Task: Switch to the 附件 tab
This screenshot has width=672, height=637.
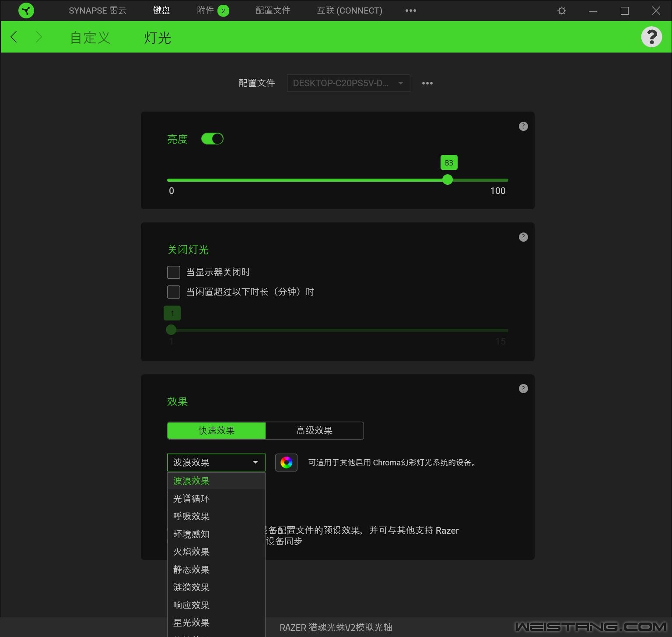Action: (x=205, y=11)
